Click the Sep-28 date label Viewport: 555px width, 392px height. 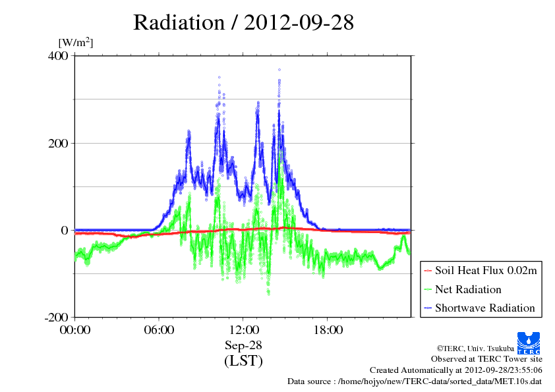pyautogui.click(x=243, y=345)
